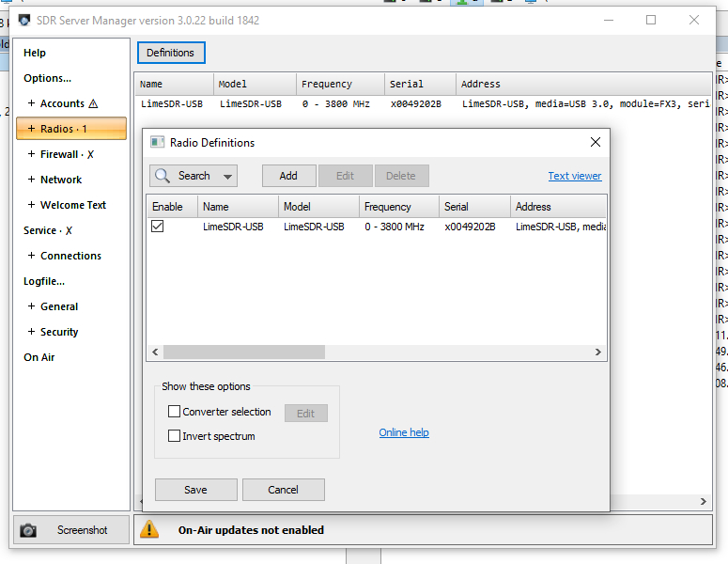The height and width of the screenshot is (564, 728).
Task: Click the magnifier Search icon
Action: [163, 176]
